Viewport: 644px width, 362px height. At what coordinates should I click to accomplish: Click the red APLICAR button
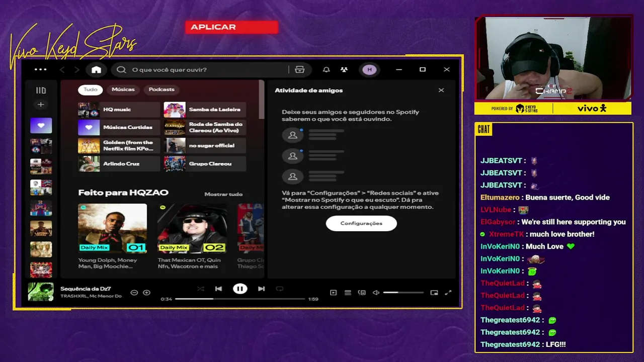pos(232,27)
